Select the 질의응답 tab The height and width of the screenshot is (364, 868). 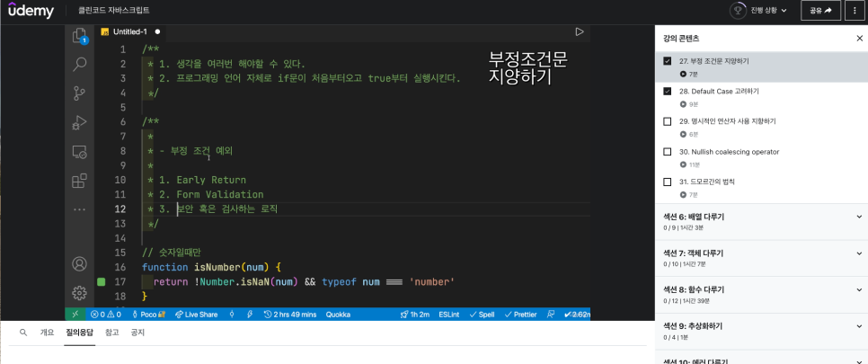(x=80, y=333)
